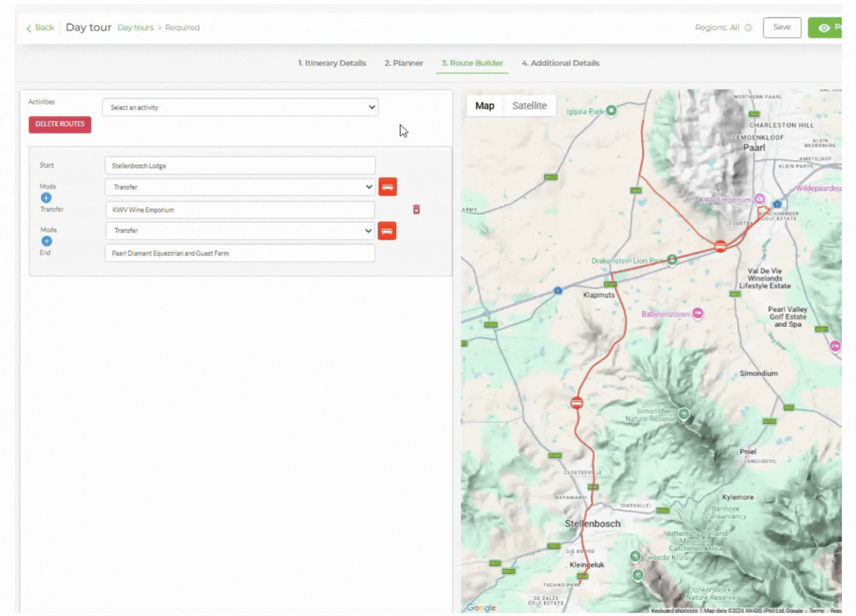Expand the Select an activity dropdown
Viewport: 856px width, 616px height.
tap(240, 107)
